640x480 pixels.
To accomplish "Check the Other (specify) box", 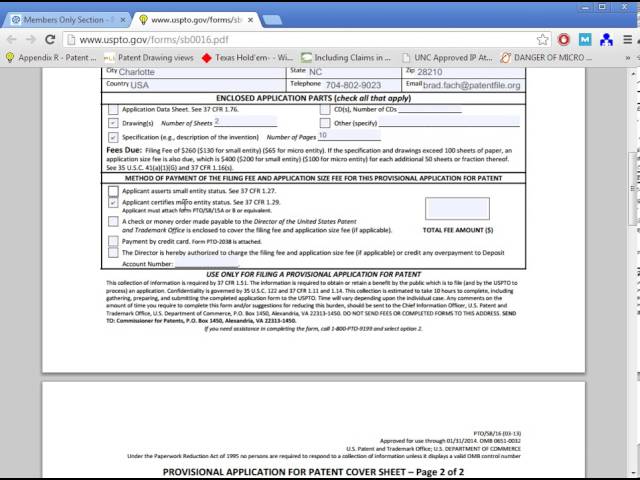I will click(325, 123).
